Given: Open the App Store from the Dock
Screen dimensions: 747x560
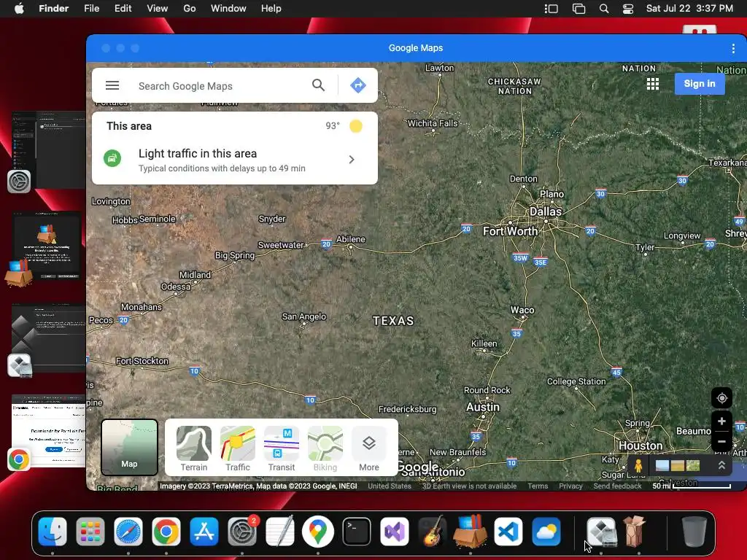Looking at the screenshot, I should [204, 532].
